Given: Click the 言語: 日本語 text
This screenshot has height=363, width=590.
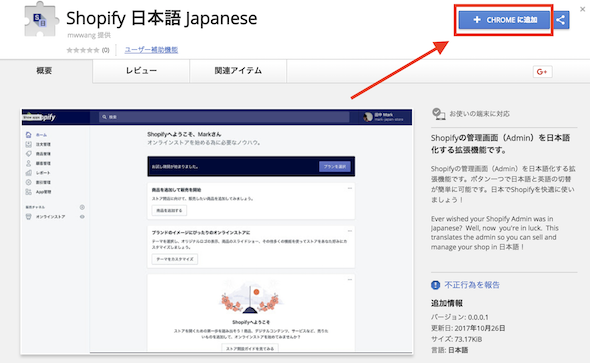Looking at the screenshot, I should point(449,350).
